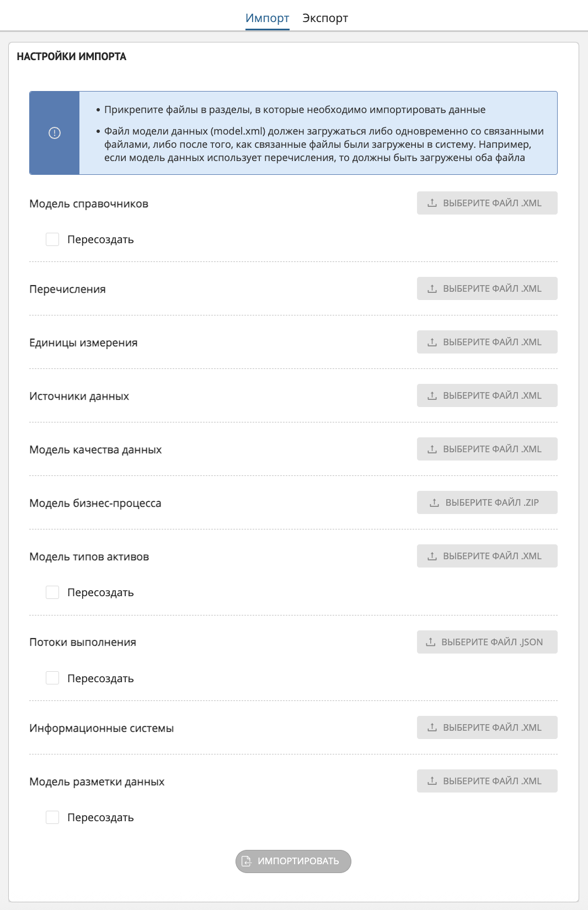Click the upload icon for Источники данных

pos(432,395)
